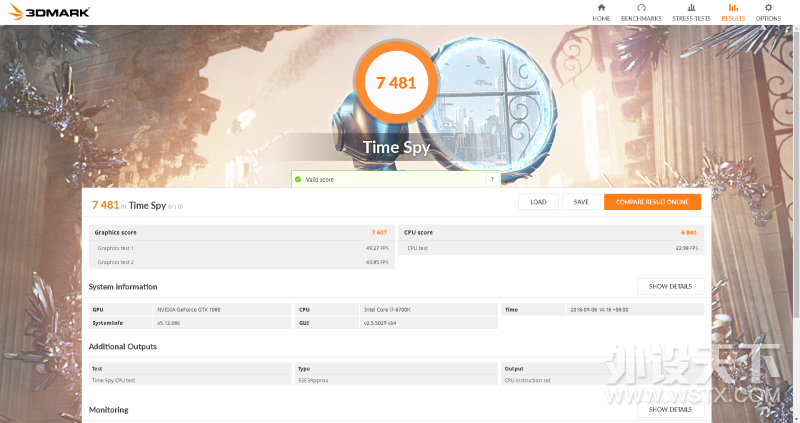Click the SystemInfo version v5.12.686
The image size is (800, 423).
click(x=222, y=323)
